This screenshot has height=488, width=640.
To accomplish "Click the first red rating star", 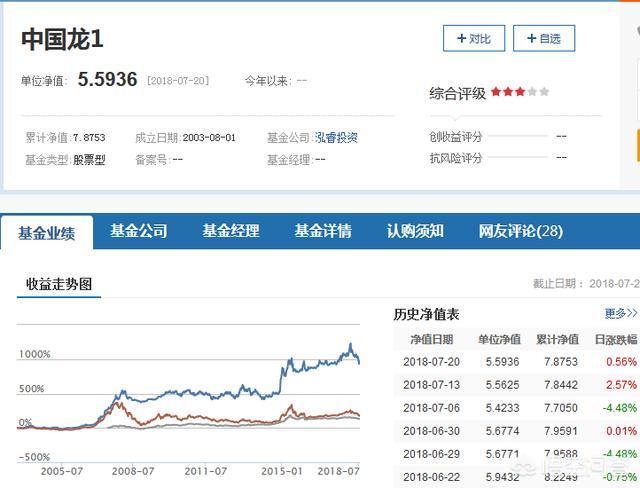I will (495, 92).
